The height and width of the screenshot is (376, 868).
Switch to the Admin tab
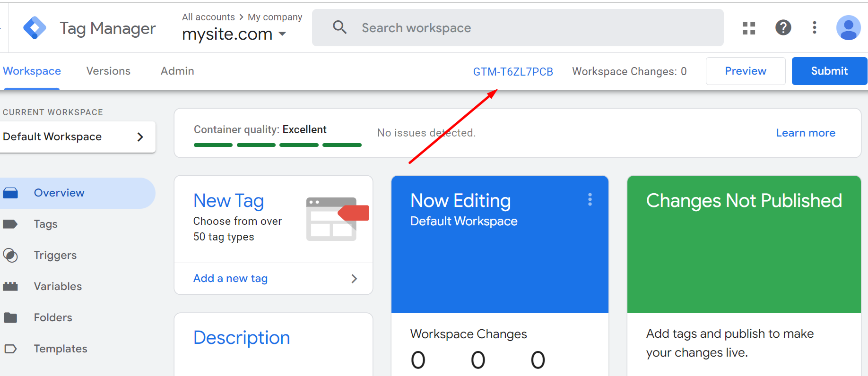177,71
